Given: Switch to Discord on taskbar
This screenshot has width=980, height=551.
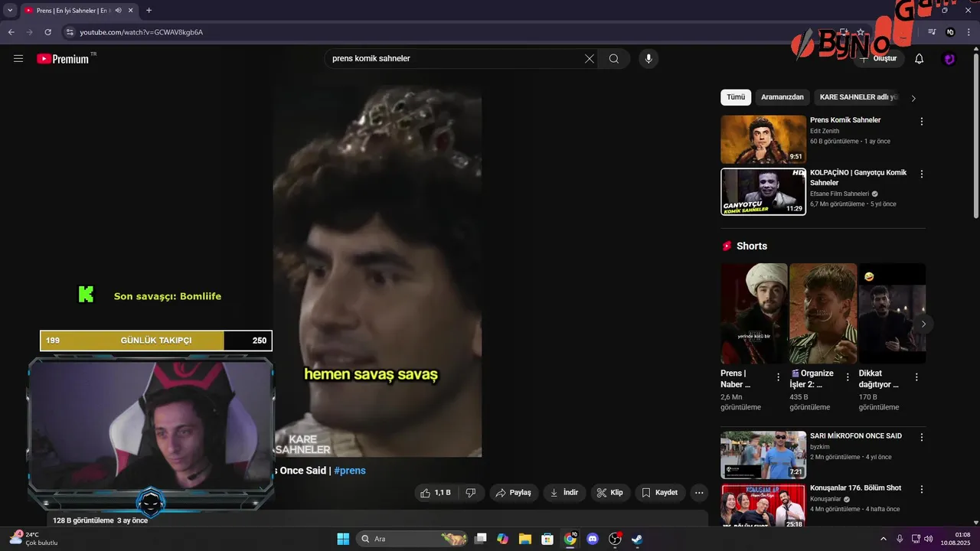Looking at the screenshot, I should point(592,539).
